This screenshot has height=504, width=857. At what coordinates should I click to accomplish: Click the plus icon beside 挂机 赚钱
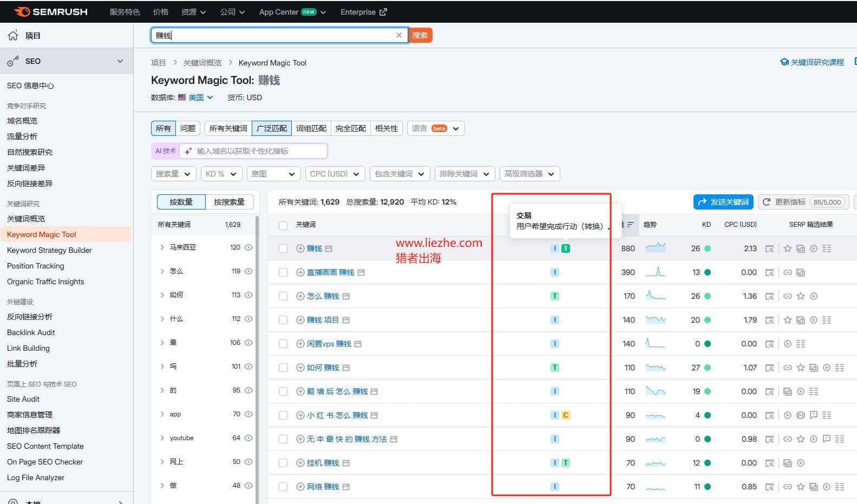(x=300, y=463)
